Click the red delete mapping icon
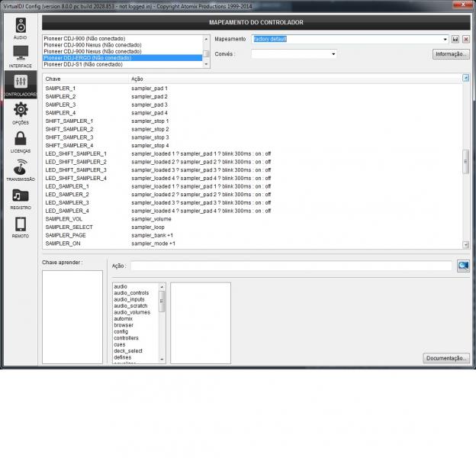 (x=465, y=39)
